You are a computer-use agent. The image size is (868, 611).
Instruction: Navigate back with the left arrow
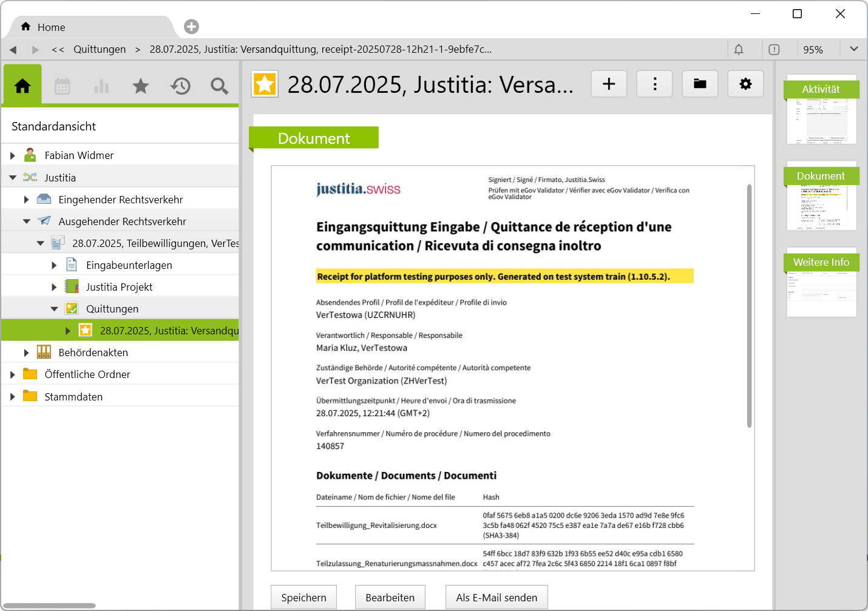[13, 50]
